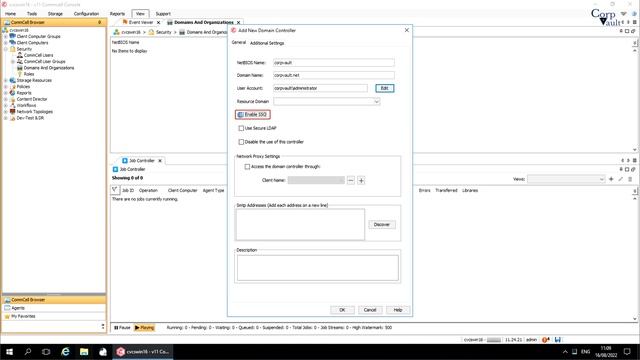Open the Resource Domain dropdown

377,101
